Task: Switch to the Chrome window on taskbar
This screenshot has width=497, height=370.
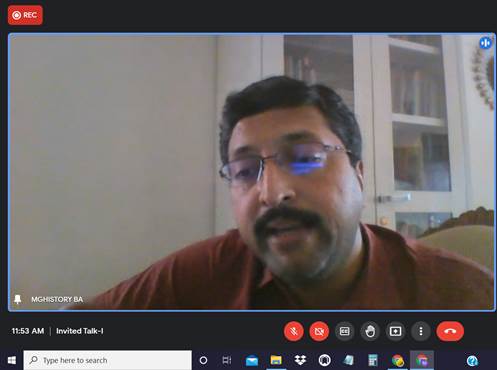Action: click(397, 360)
